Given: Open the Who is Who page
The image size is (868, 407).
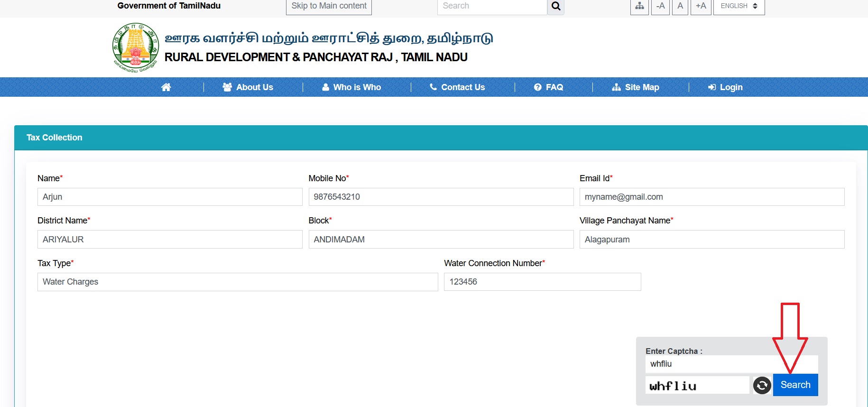Looking at the screenshot, I should (351, 87).
